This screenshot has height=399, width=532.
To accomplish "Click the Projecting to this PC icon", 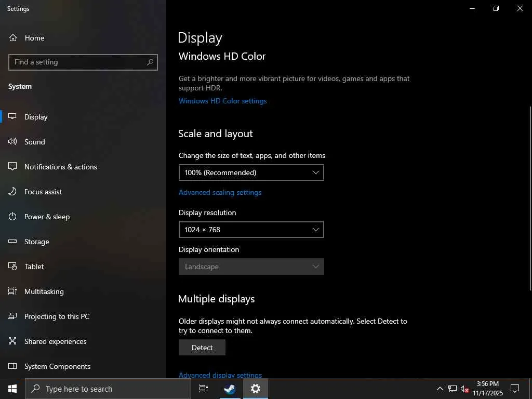I will coord(12,316).
